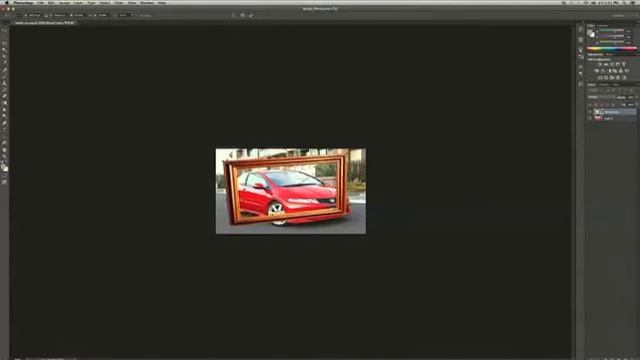The image size is (640, 360).
Task: Select the Quick Selection tool
Action: [4, 50]
